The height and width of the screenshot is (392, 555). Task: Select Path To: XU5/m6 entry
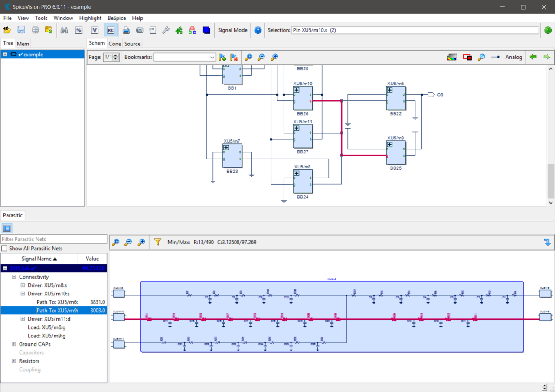[57, 302]
